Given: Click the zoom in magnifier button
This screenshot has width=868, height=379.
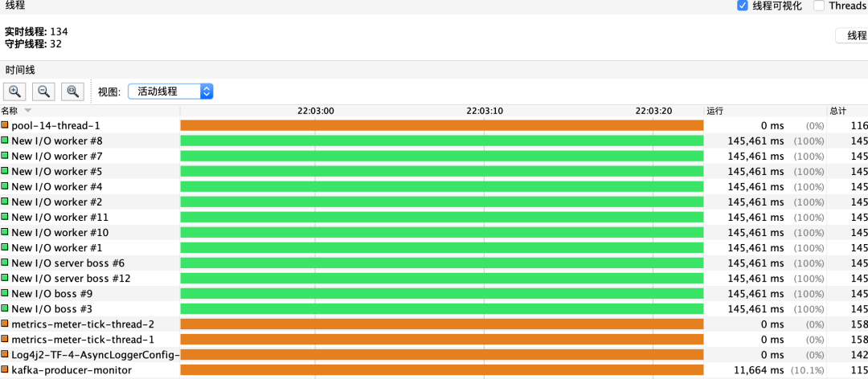Looking at the screenshot, I should pos(15,92).
